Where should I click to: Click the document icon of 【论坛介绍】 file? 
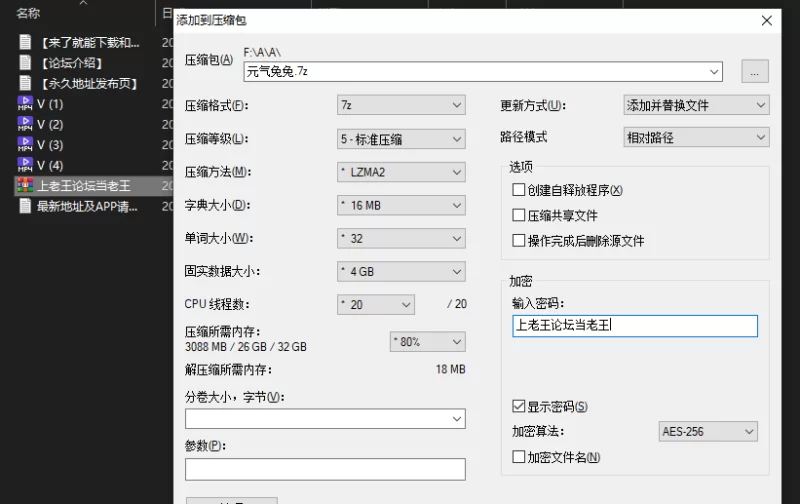25,62
